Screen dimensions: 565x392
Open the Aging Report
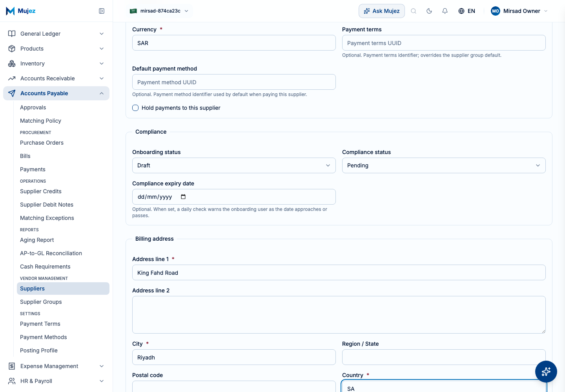(x=63, y=240)
